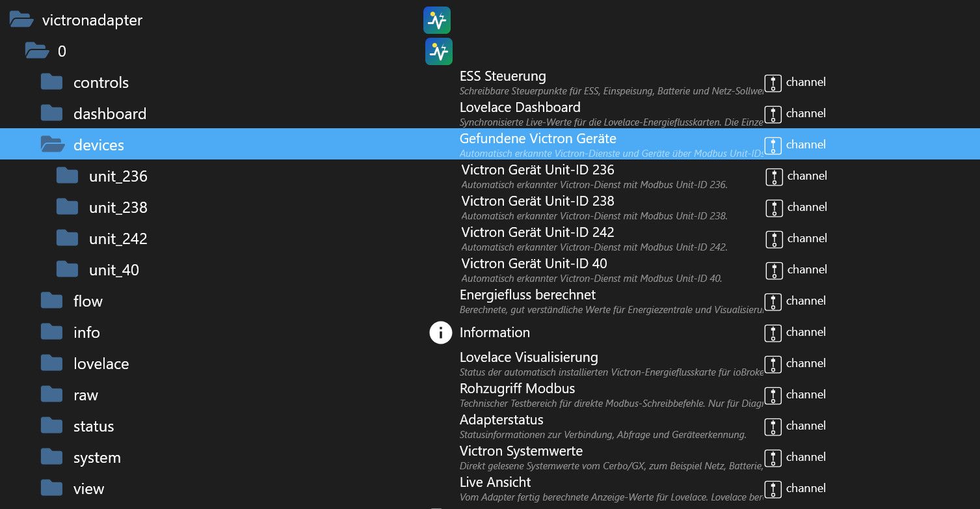Click the channel type icon for Lovelace Visualisierung

(x=773, y=364)
